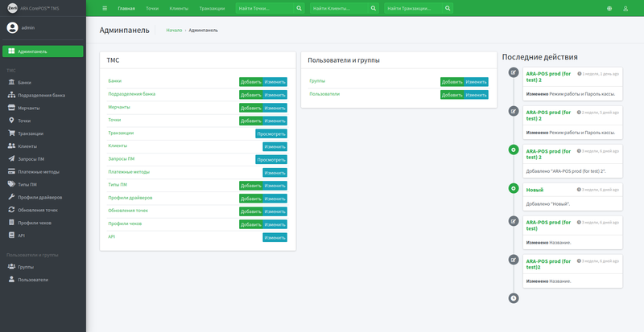Click Добавить button for Мерчанты row

pyautogui.click(x=250, y=108)
